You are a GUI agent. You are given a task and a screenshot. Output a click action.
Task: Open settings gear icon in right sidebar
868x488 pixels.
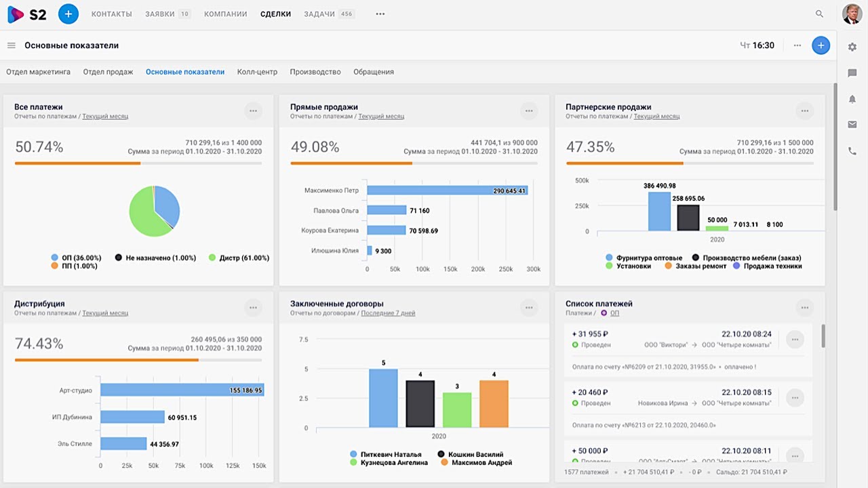pyautogui.click(x=852, y=47)
